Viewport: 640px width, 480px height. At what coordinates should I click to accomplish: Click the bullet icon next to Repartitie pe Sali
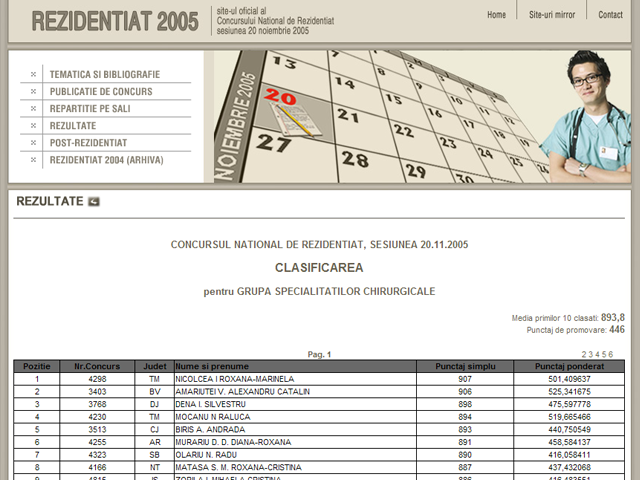coord(34,108)
